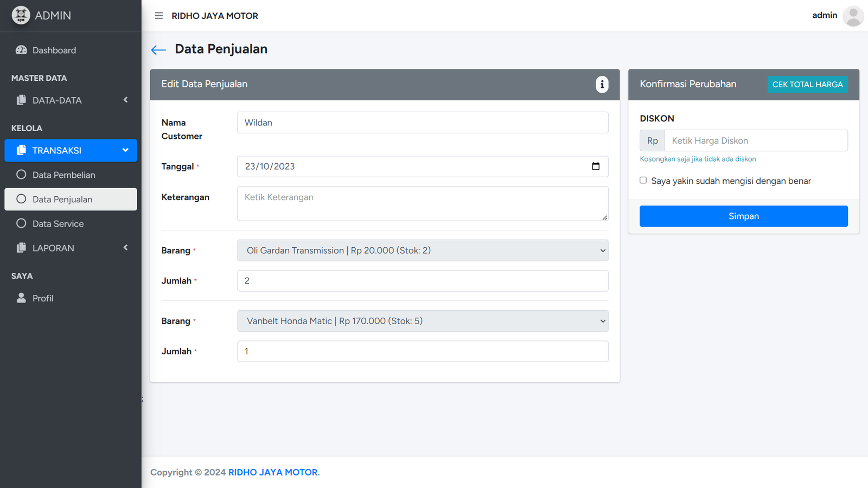Open the Oli Gardan Transmission barang dropdown

click(422, 251)
